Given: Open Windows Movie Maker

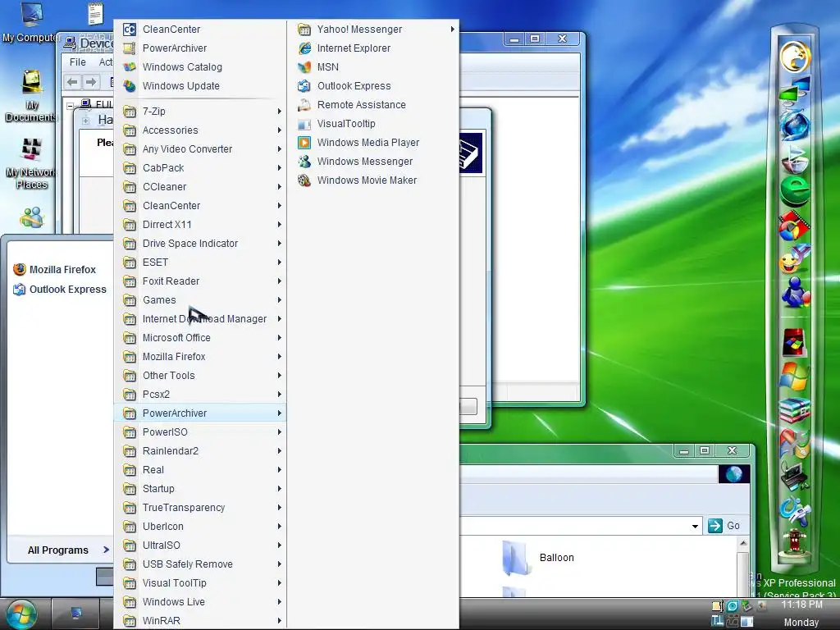Looking at the screenshot, I should tap(374, 180).
